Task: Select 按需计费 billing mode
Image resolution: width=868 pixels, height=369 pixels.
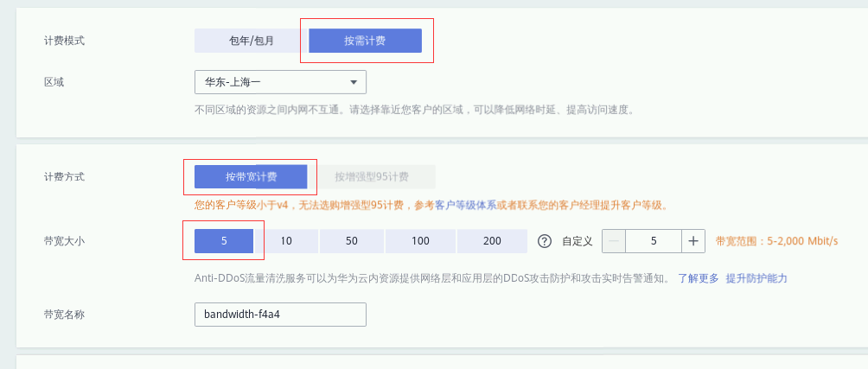Action: pyautogui.click(x=365, y=41)
